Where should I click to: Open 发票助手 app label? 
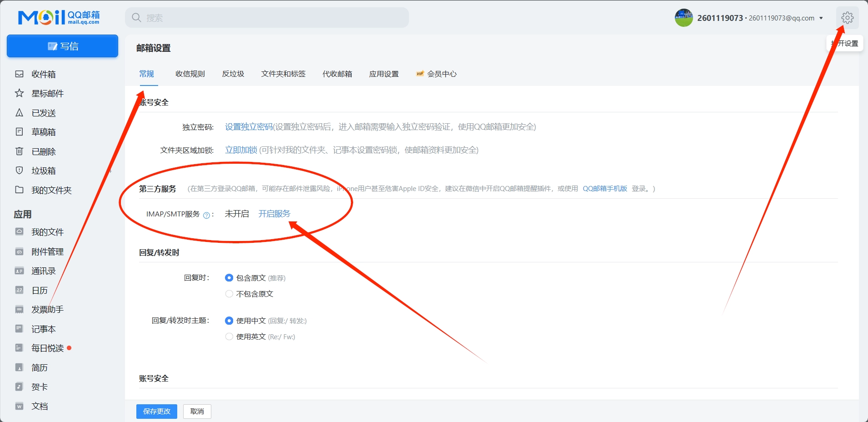point(47,309)
